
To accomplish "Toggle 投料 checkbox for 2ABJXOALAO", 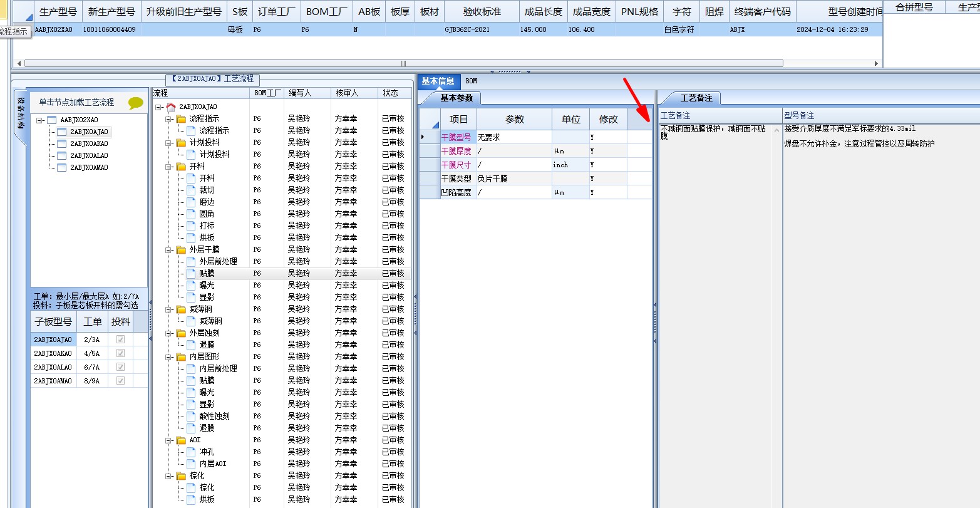I will 121,367.
